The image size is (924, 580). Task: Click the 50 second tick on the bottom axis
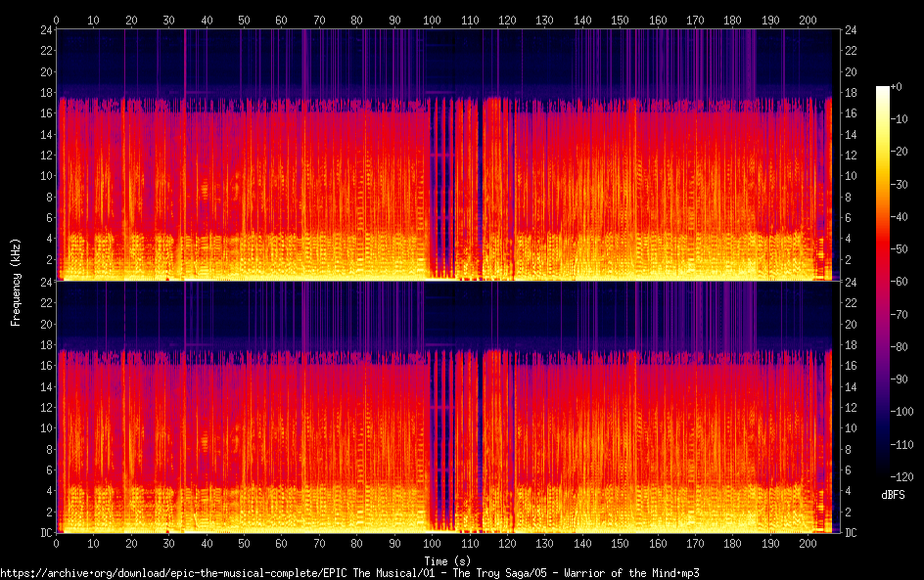point(244,543)
